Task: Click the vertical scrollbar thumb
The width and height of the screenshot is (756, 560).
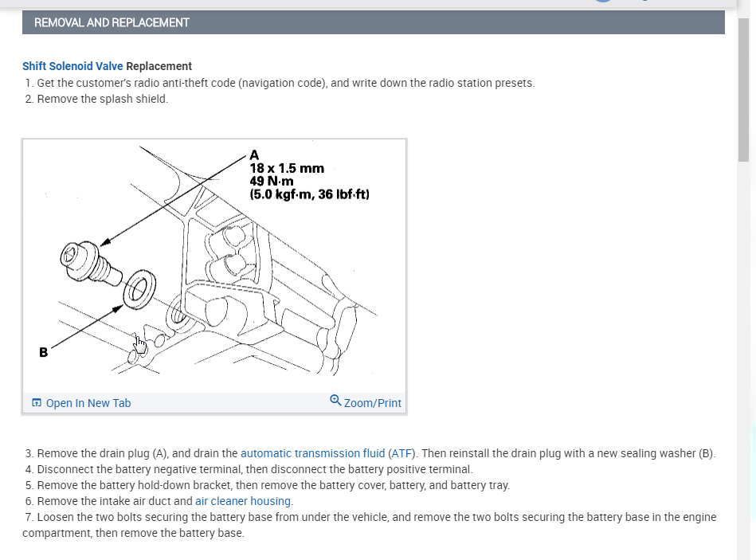Action: pos(743,92)
